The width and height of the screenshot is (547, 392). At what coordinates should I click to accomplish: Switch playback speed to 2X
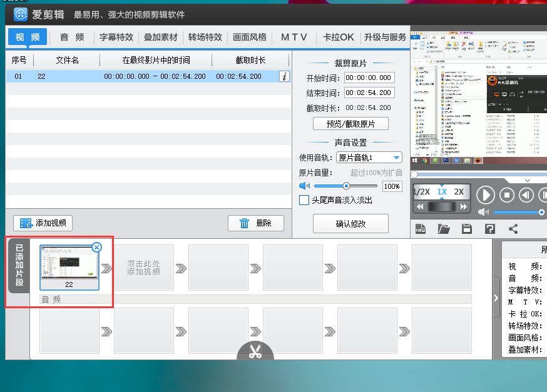pos(459,191)
